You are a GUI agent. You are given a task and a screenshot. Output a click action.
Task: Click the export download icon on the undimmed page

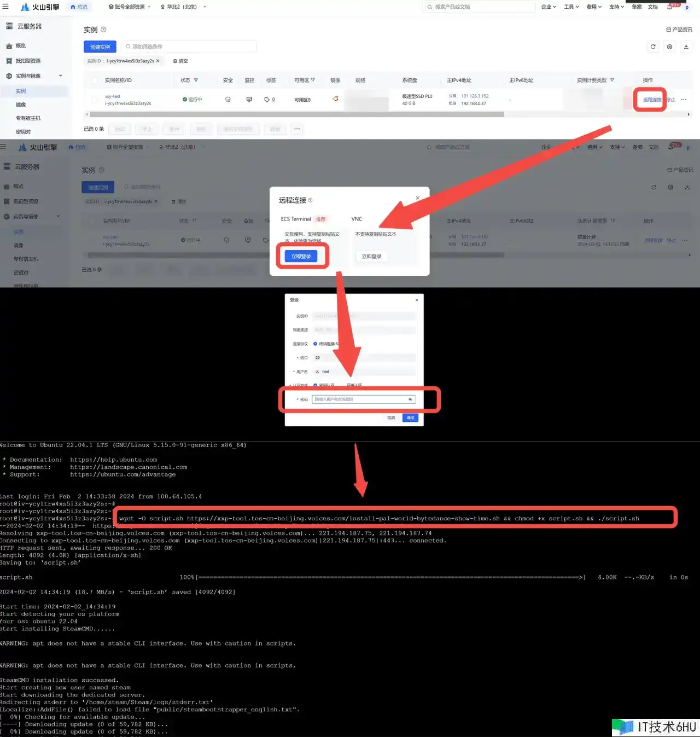(686, 47)
